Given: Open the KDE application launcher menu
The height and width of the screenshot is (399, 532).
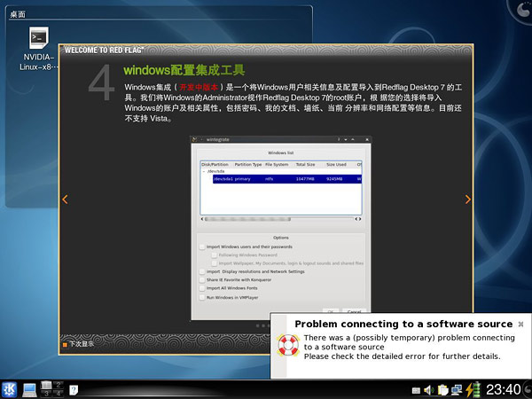Looking at the screenshot, I should click(9, 389).
